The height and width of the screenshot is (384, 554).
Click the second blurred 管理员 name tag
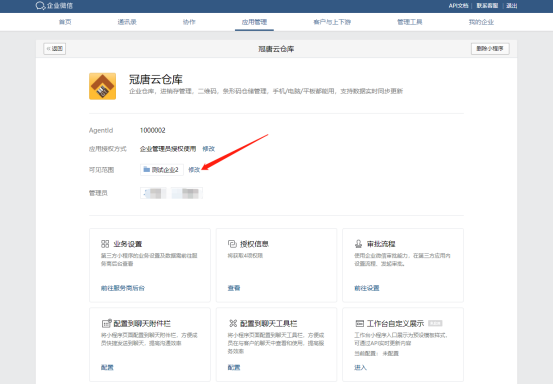pyautogui.click(x=187, y=193)
